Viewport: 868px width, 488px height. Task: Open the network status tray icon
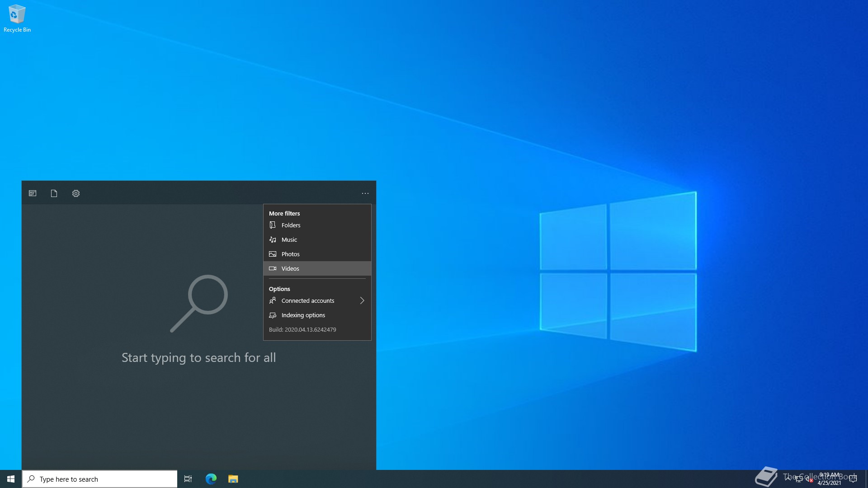pyautogui.click(x=799, y=479)
